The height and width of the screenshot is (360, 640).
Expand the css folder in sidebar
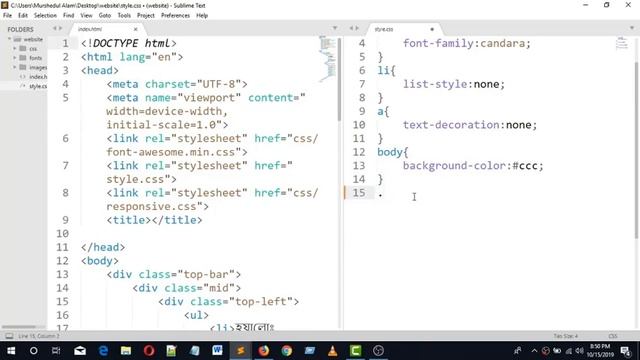15,49
